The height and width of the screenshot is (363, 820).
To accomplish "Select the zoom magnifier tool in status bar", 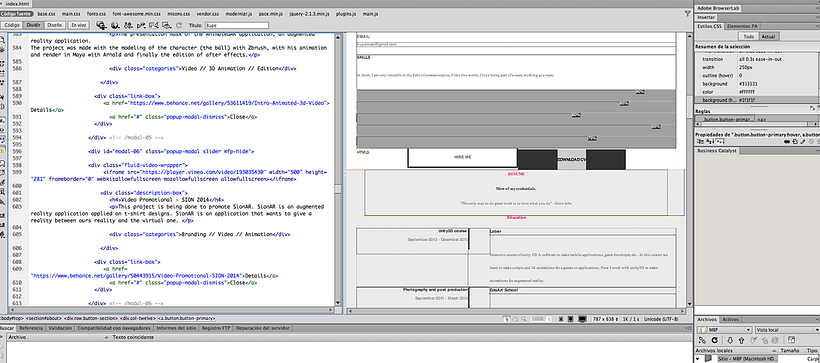I will click(523, 319).
